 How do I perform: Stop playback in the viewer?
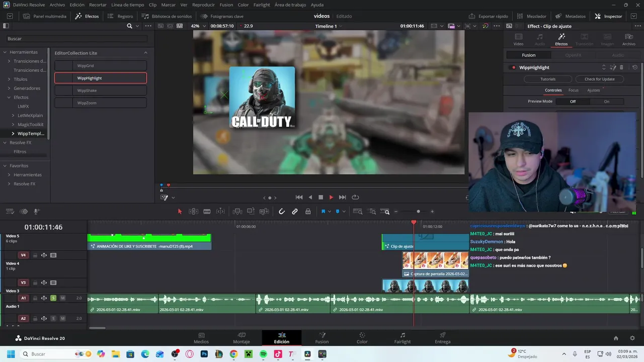tap(320, 198)
